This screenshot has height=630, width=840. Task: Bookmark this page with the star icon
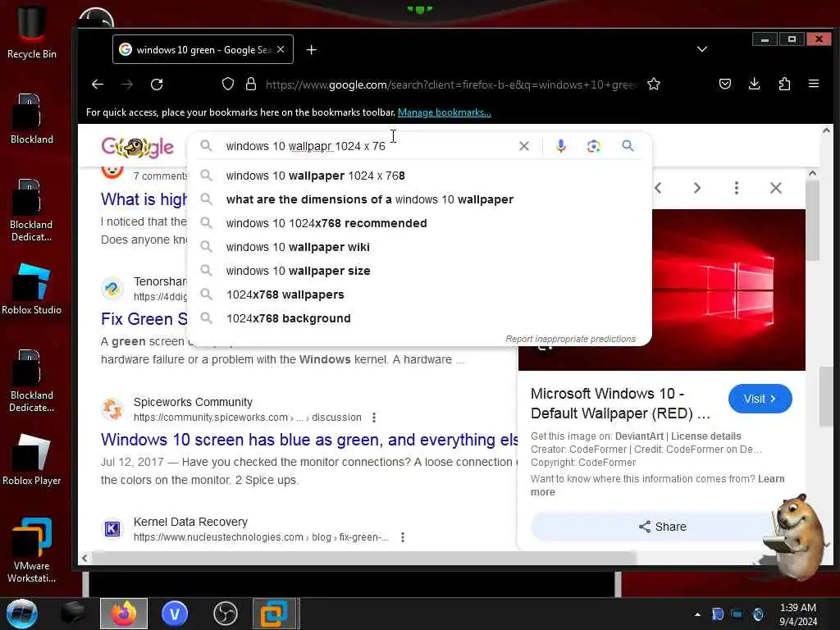click(654, 84)
